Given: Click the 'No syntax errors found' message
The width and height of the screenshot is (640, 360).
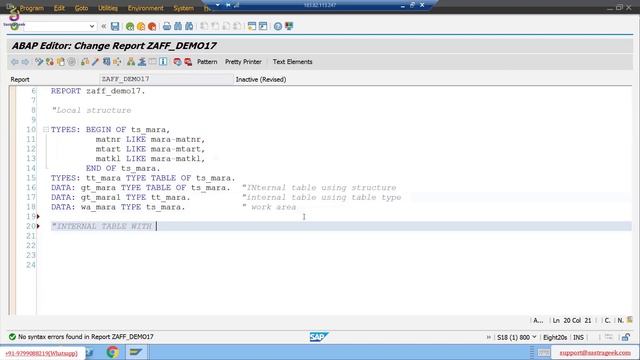Looking at the screenshot, I should click(x=86, y=337).
